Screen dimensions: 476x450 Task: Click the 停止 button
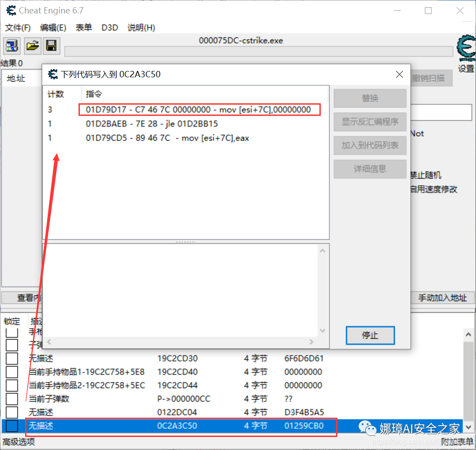(370, 335)
